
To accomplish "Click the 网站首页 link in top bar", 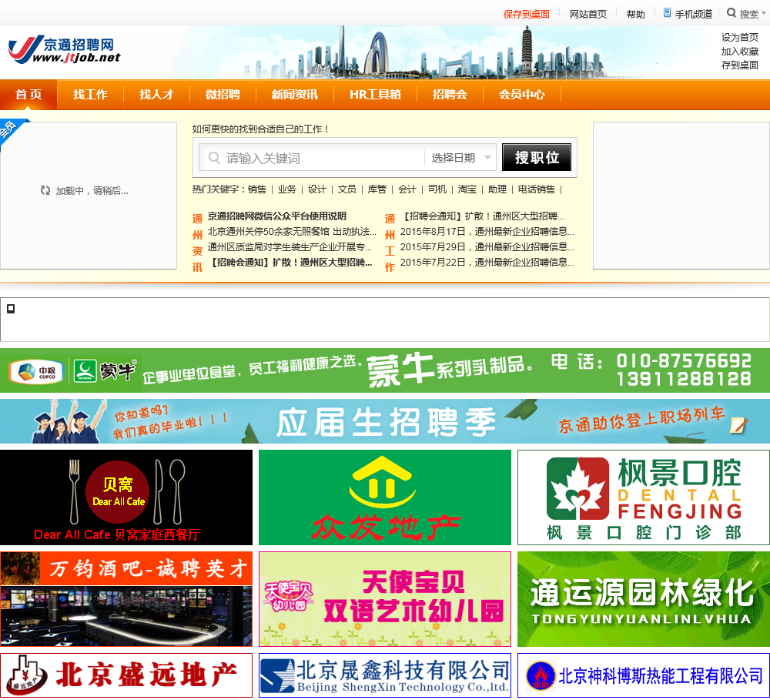I will point(588,14).
